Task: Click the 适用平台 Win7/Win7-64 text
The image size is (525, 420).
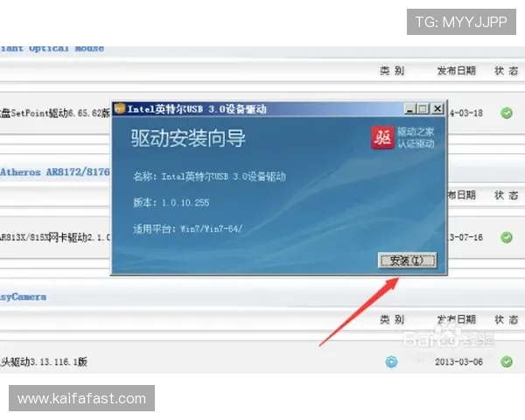Action: coord(188,228)
